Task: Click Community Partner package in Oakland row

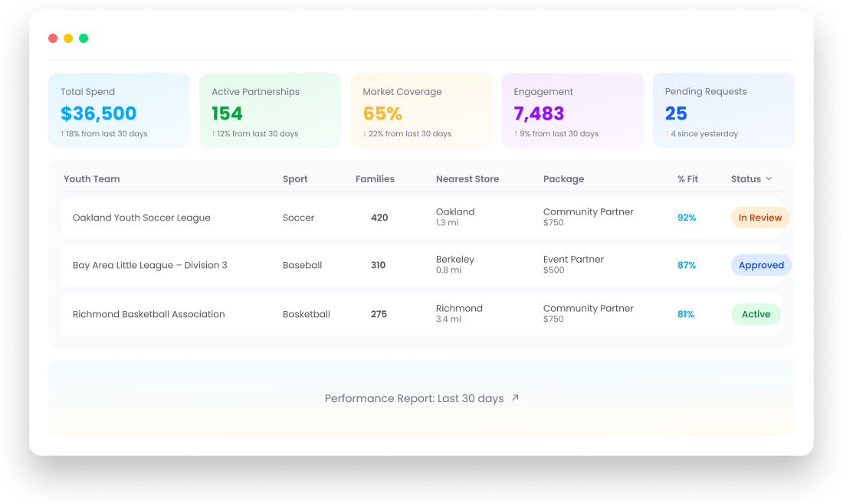Action: [588, 217]
